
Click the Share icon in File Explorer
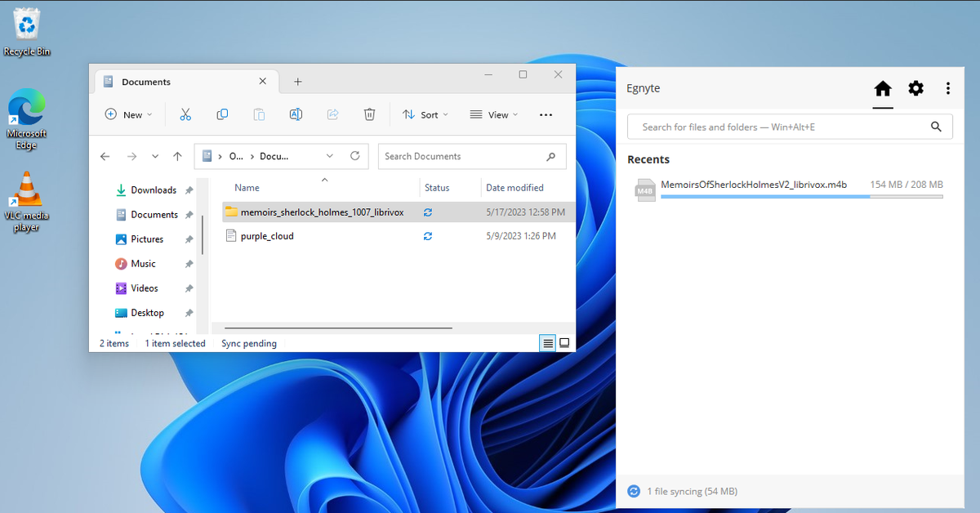pos(332,114)
